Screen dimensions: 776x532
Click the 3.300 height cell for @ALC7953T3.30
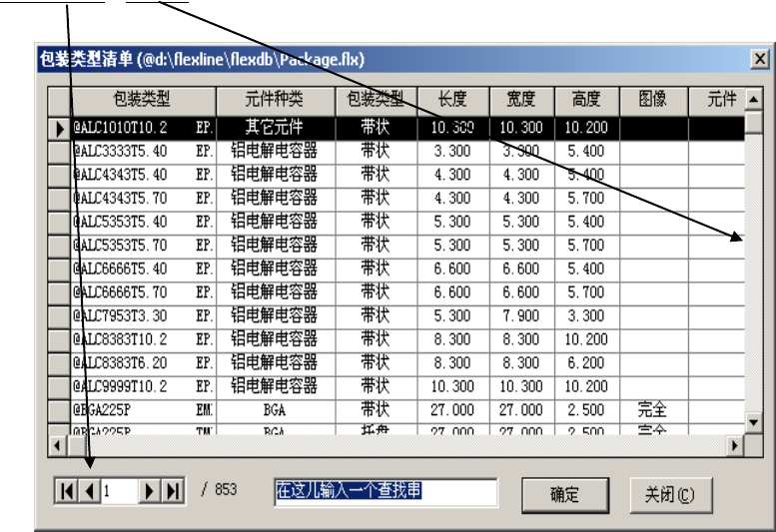pos(587,316)
